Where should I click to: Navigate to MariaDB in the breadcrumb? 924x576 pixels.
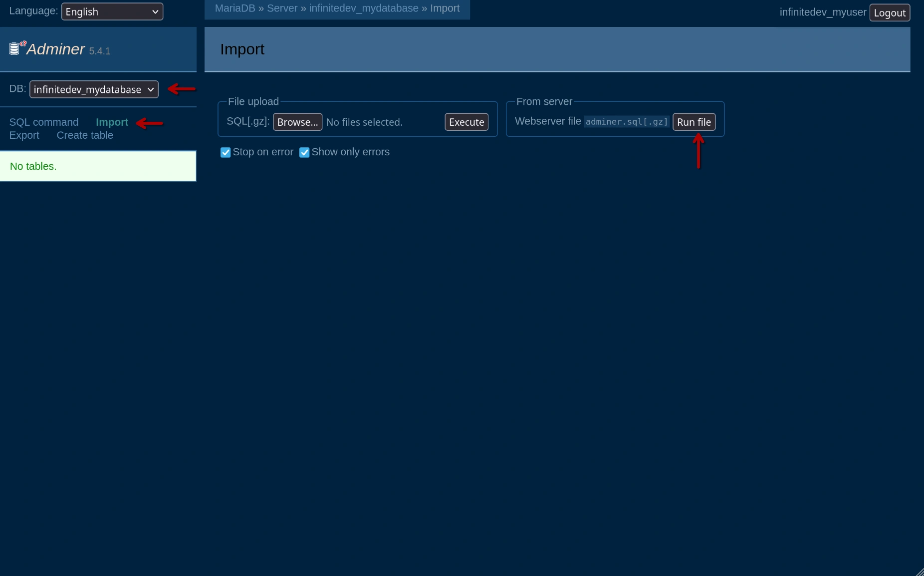[x=234, y=8]
